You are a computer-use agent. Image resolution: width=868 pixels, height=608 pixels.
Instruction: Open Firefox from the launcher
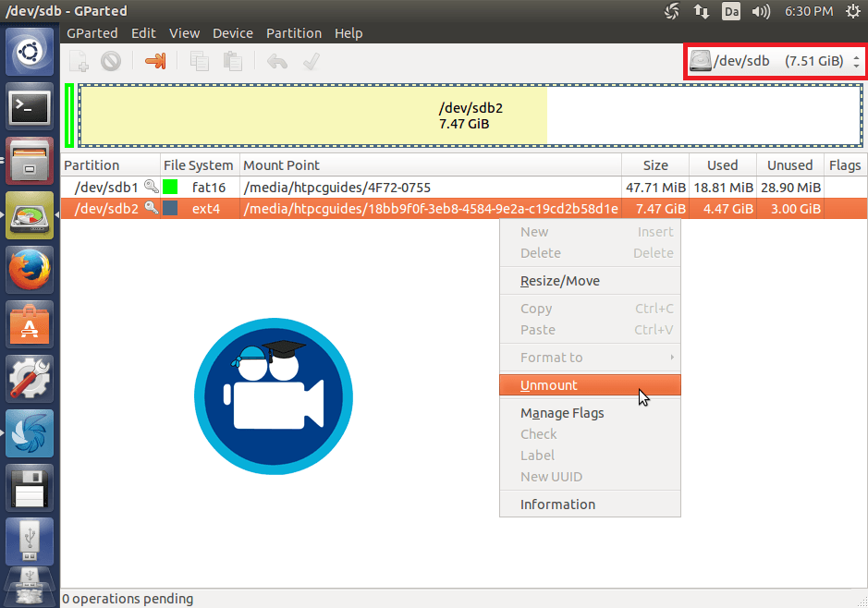30,270
